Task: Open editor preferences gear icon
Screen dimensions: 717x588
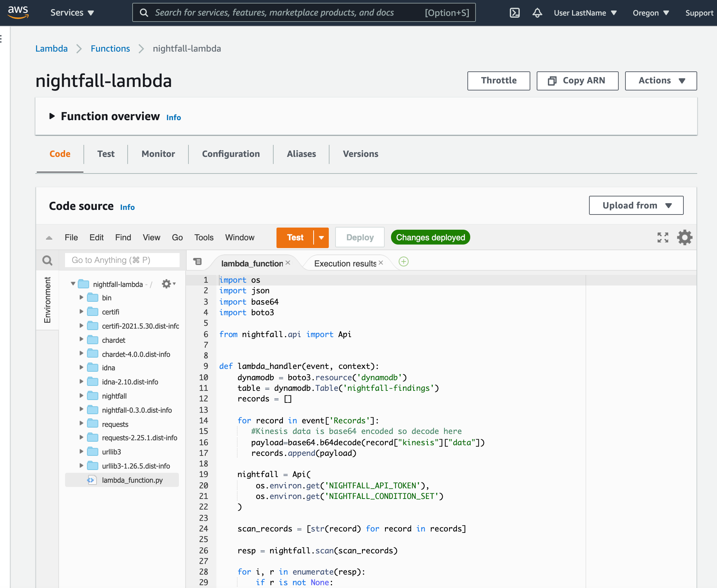Action: point(684,237)
